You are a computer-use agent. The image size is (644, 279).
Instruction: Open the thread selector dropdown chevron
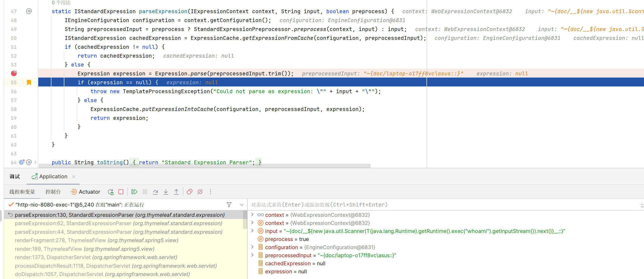(242, 205)
